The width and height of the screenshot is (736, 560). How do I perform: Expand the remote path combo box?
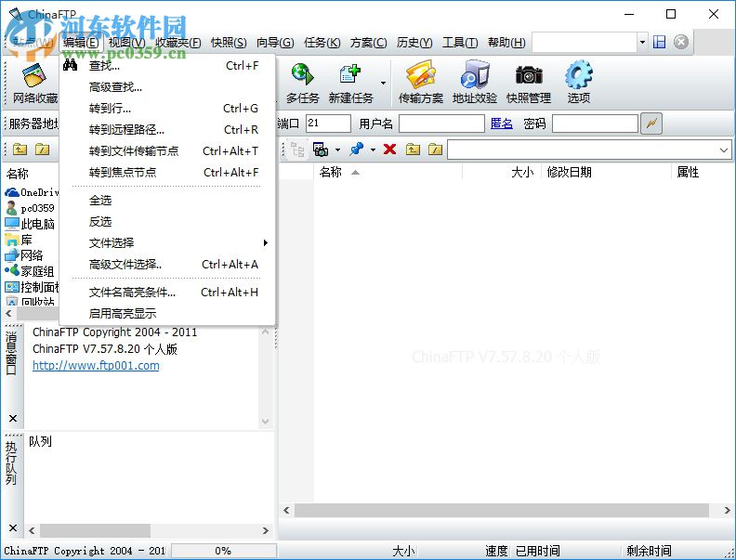pos(723,150)
